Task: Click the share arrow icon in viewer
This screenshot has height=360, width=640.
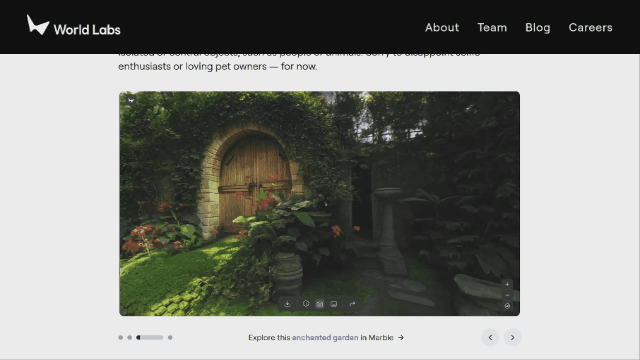Action: (352, 304)
